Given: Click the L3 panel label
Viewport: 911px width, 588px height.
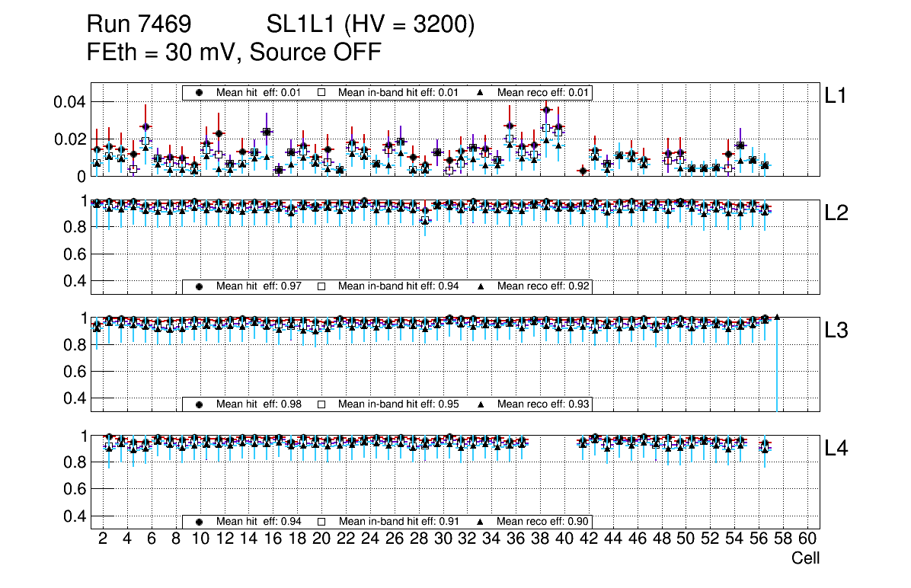Looking at the screenshot, I should [836, 331].
